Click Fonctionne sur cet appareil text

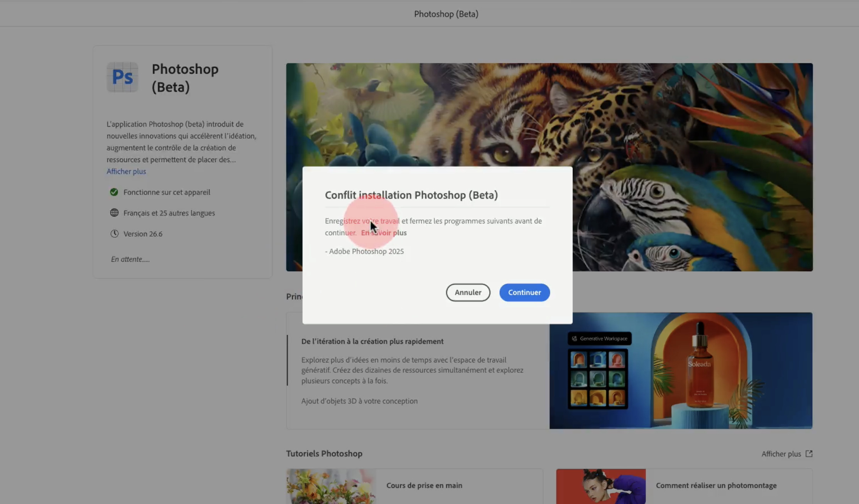click(x=167, y=192)
